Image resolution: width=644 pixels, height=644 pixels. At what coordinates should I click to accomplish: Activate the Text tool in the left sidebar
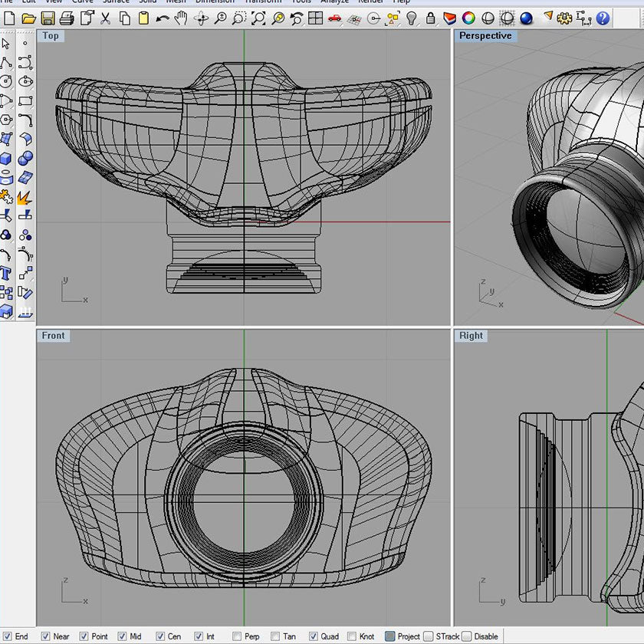click(6, 274)
